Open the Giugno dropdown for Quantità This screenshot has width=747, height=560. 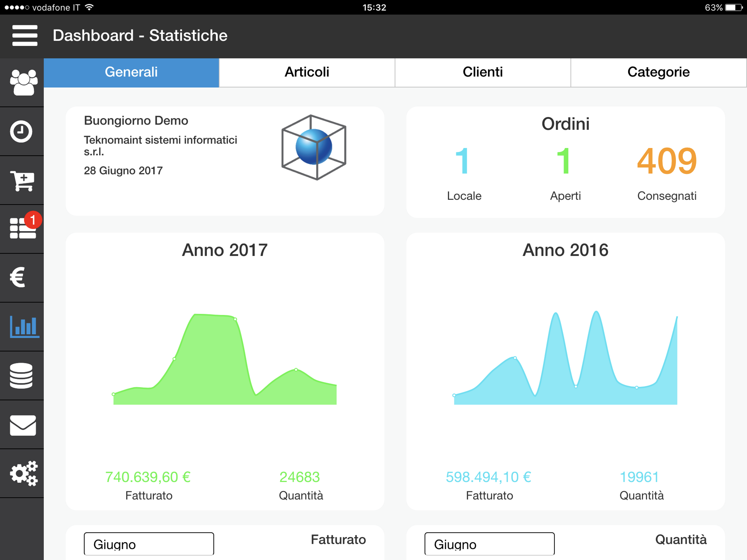(x=489, y=544)
